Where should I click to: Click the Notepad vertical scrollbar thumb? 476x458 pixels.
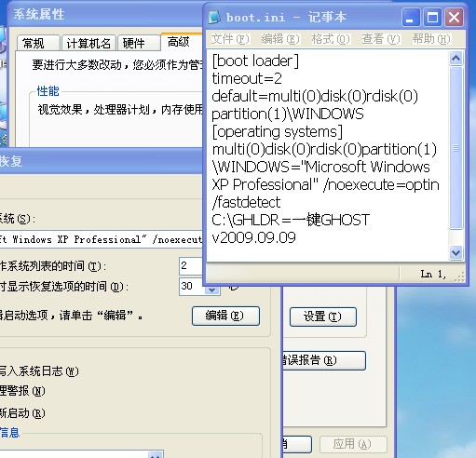point(456,148)
